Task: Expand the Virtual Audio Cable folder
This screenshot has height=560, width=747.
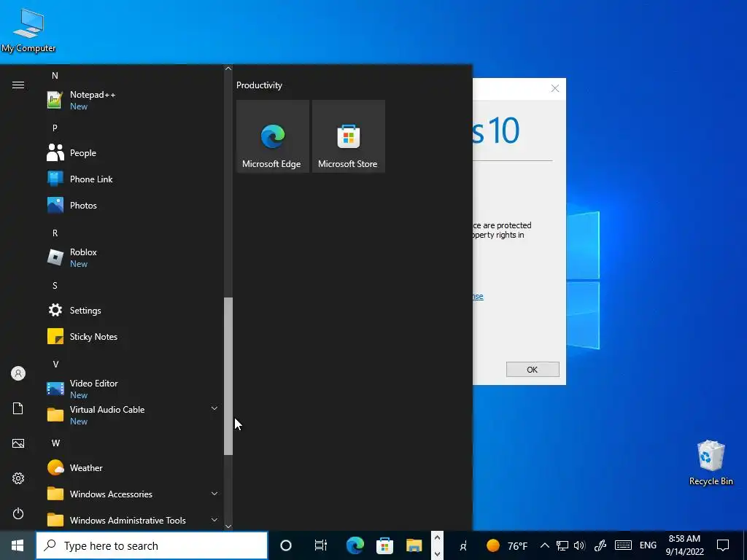Action: tap(133, 415)
